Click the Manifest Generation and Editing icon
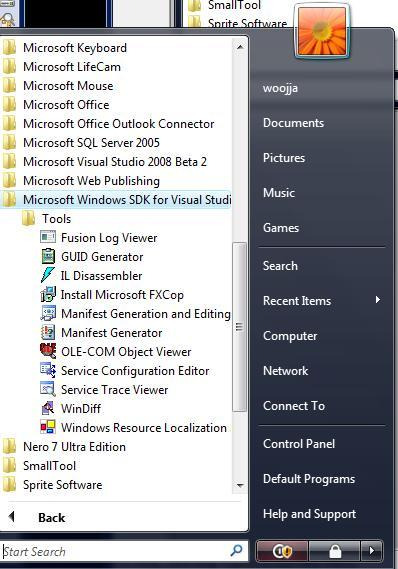 tap(48, 313)
